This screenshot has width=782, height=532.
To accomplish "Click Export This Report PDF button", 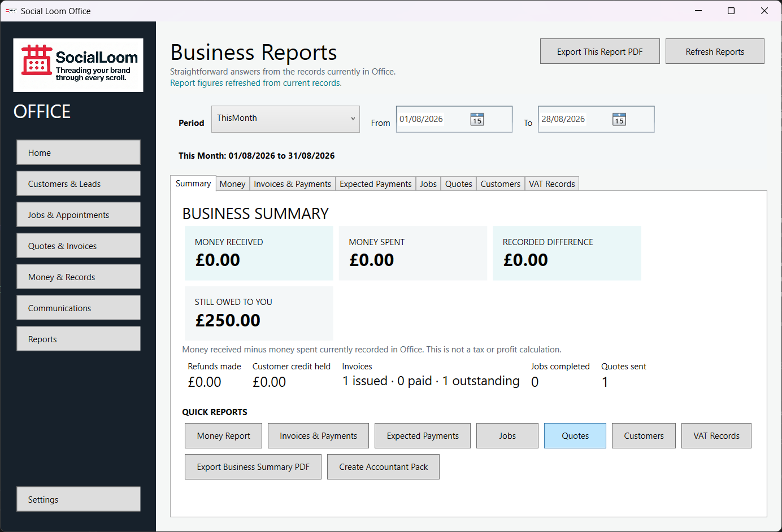I will tap(599, 51).
